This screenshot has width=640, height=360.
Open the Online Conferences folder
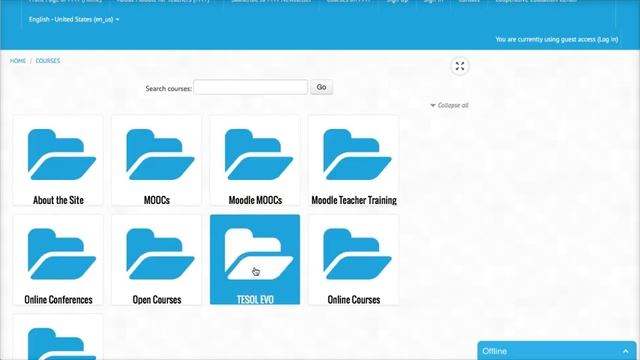click(58, 260)
